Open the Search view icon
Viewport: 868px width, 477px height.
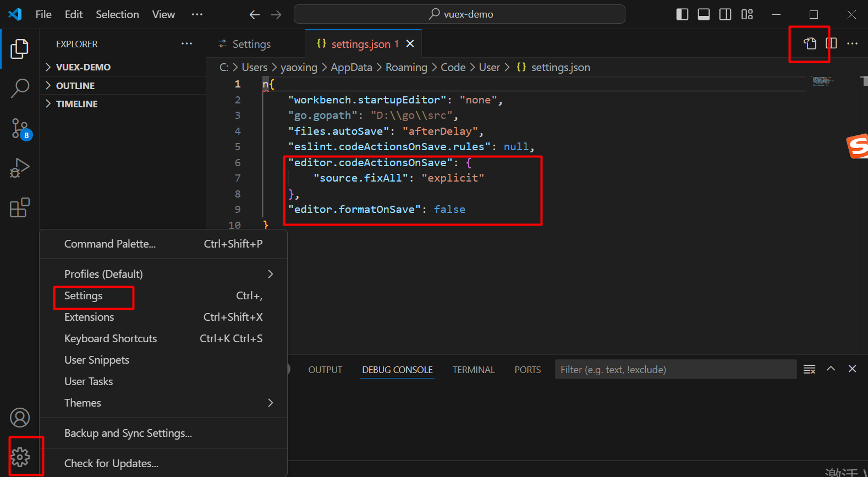click(x=20, y=88)
